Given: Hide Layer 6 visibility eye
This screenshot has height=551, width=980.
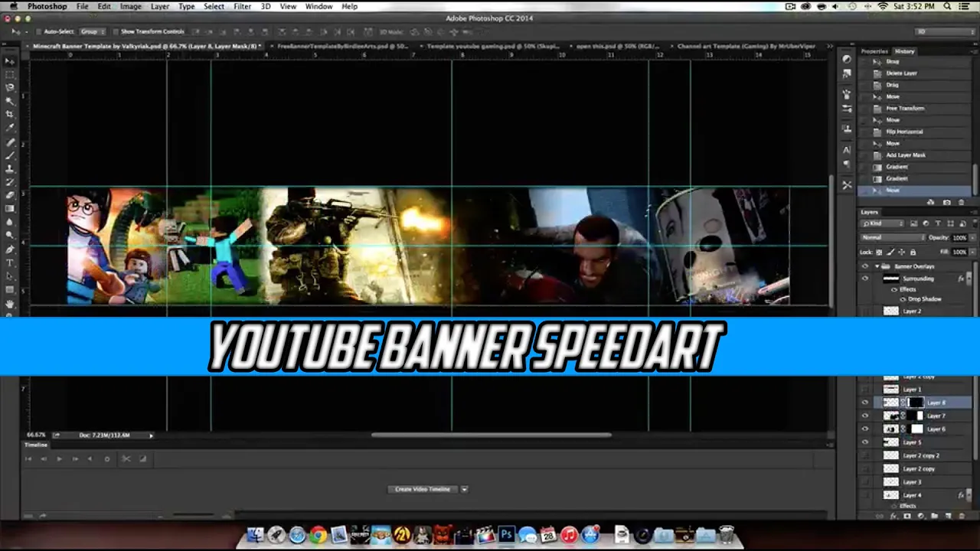Looking at the screenshot, I should pyautogui.click(x=865, y=429).
